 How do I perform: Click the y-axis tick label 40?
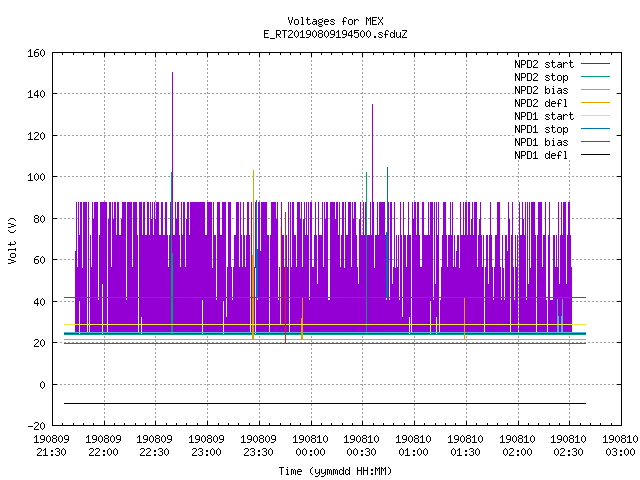tap(39, 302)
